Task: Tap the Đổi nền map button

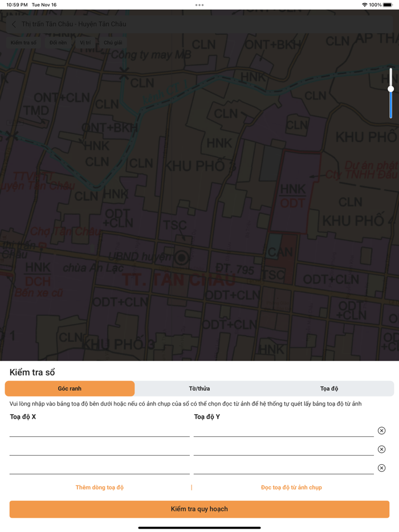Action: click(58, 42)
